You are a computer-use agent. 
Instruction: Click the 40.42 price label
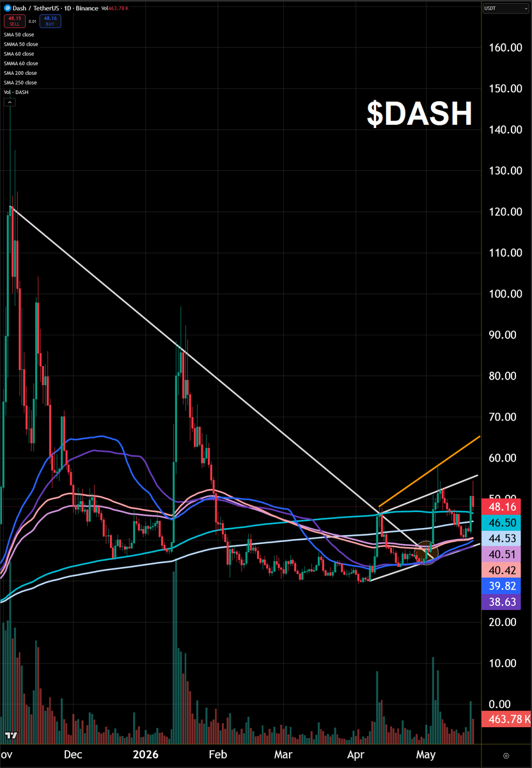point(501,570)
